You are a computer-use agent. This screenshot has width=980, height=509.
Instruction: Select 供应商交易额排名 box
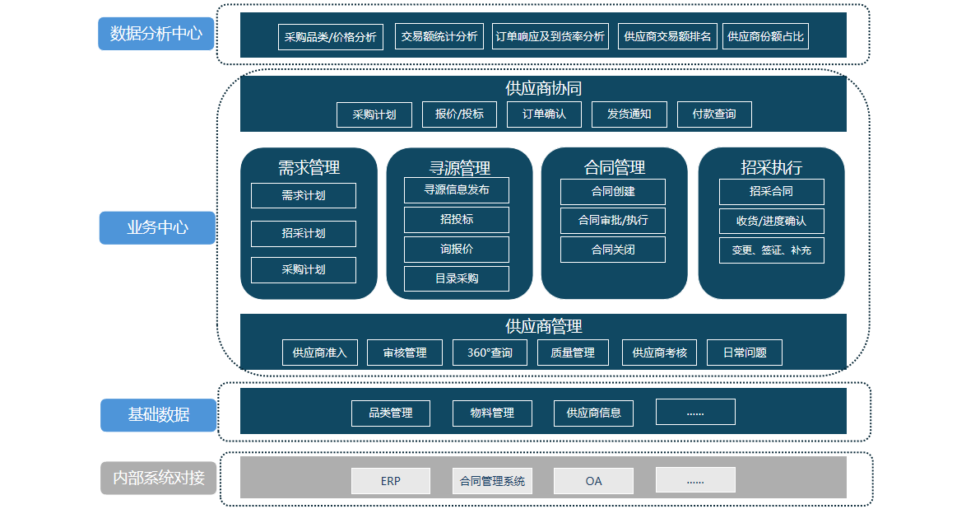pos(667,36)
